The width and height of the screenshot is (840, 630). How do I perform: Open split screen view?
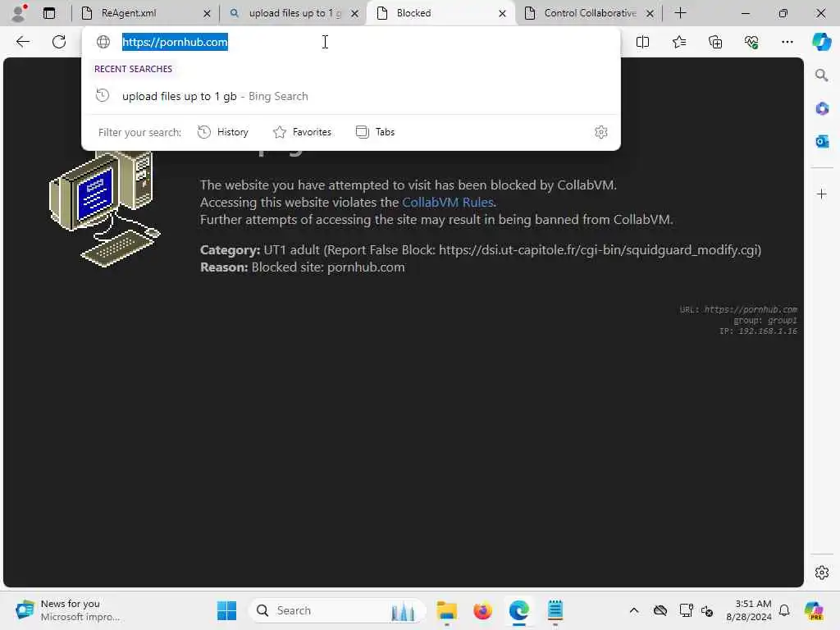coord(642,42)
